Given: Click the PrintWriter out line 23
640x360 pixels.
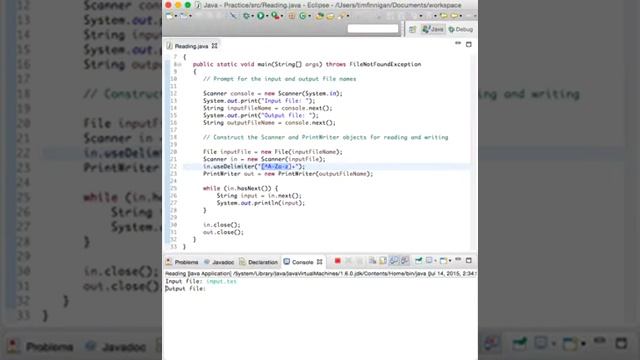Looking at the screenshot, I should click(288, 174).
